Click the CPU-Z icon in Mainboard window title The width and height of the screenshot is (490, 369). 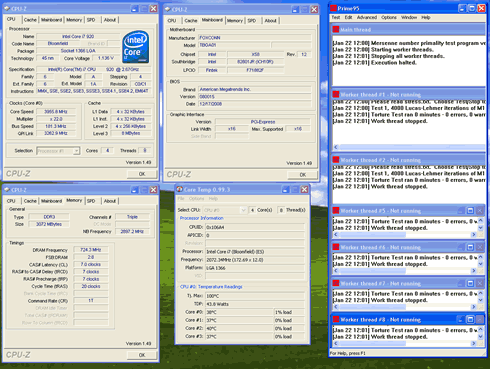[168, 9]
